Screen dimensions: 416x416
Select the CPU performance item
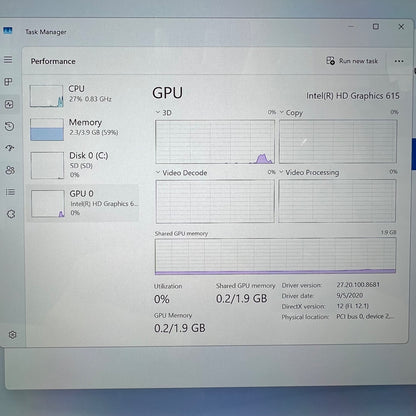83,96
